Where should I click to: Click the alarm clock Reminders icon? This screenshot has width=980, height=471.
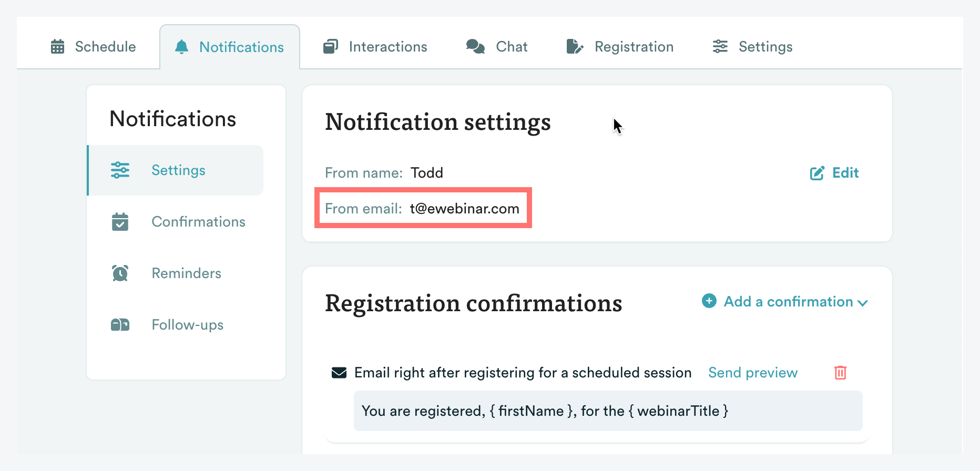[120, 273]
